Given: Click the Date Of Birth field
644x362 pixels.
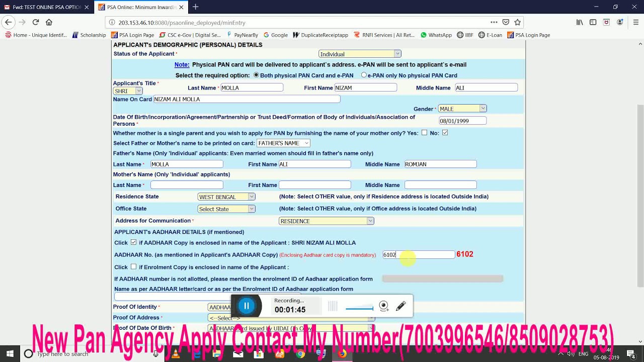Looking at the screenshot, I should [x=462, y=121].
